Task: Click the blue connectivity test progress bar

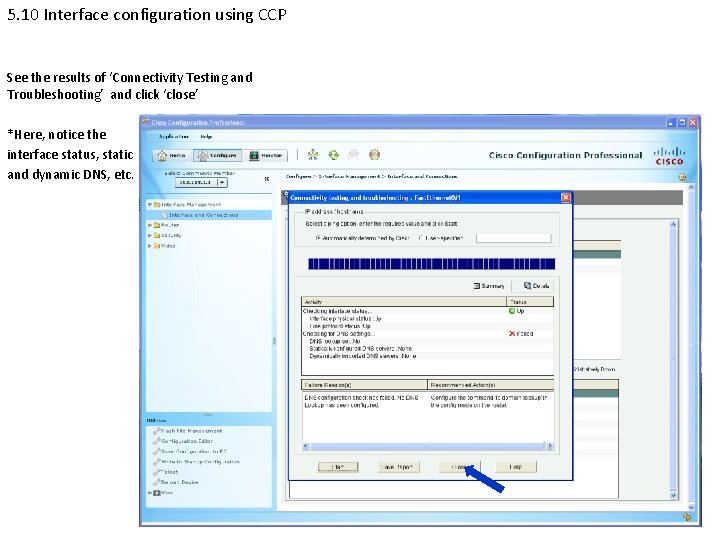Action: (x=431, y=264)
